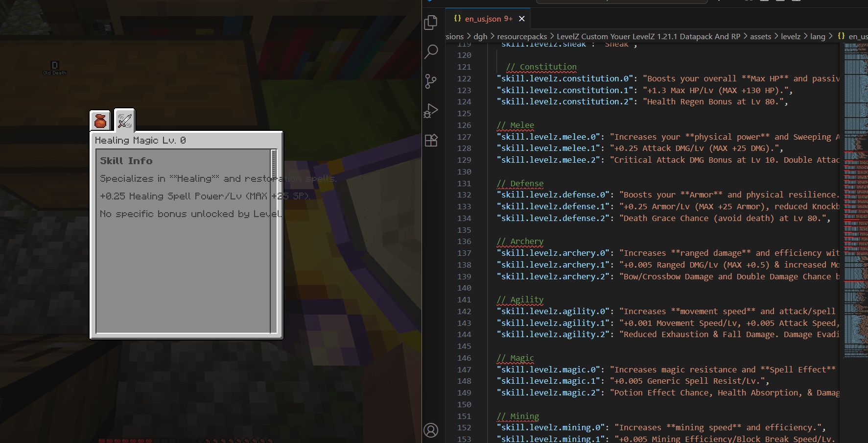
Task: Open the Accounts menu icon
Action: pos(431,430)
